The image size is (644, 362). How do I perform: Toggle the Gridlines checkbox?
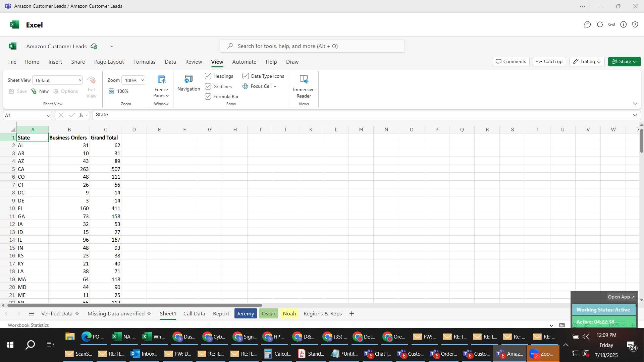point(208,86)
